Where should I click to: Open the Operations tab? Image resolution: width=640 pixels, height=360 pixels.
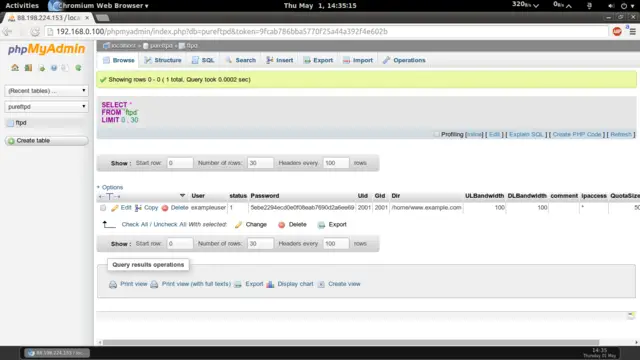coord(404,60)
